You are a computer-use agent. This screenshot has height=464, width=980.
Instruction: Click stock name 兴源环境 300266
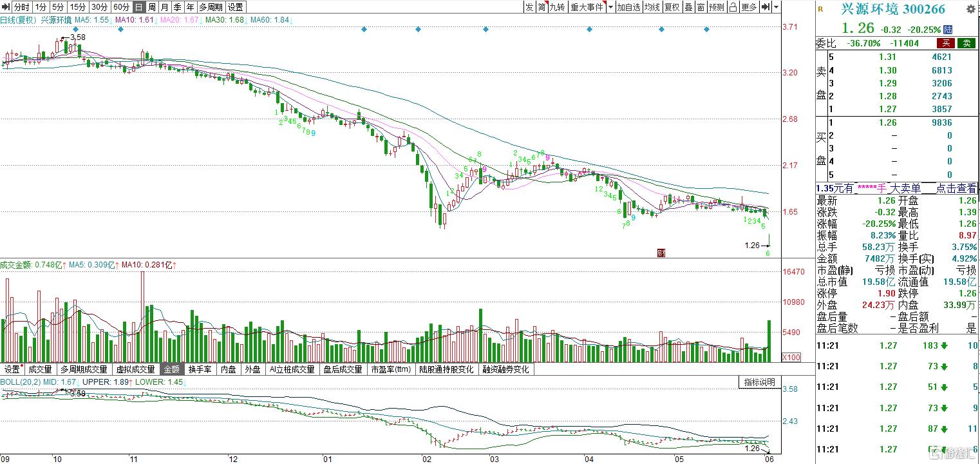click(x=893, y=10)
